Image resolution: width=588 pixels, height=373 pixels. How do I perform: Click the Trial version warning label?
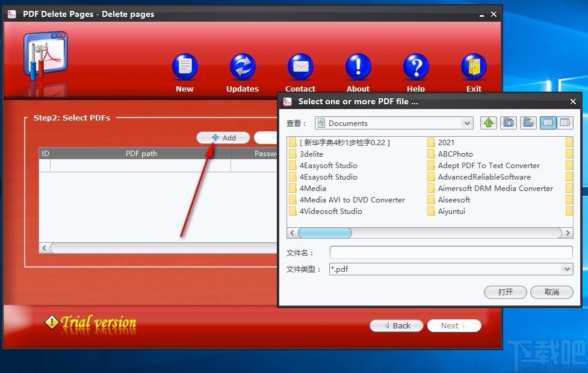click(90, 322)
